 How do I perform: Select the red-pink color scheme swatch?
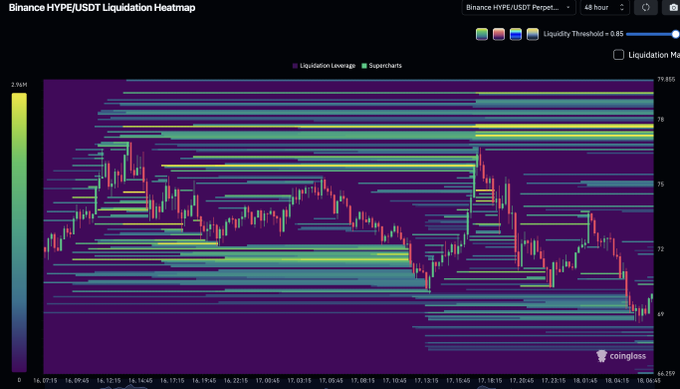[x=499, y=34]
